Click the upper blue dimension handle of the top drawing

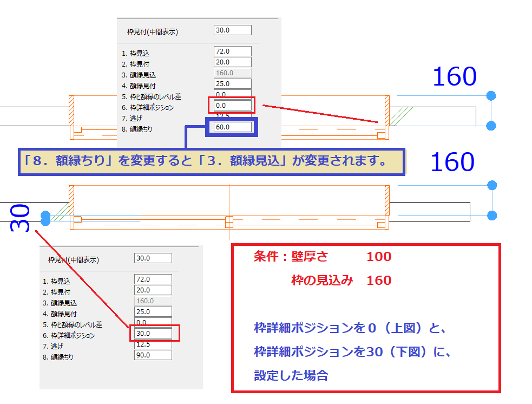(491, 96)
